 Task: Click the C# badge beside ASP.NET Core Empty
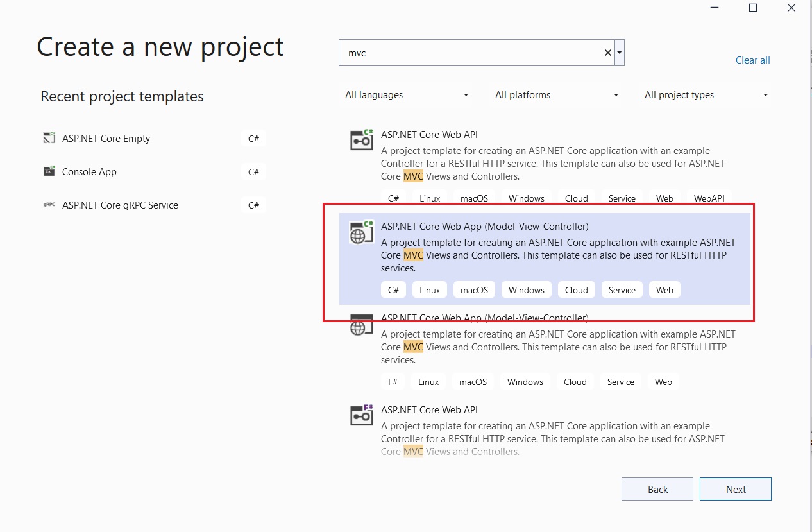(x=253, y=138)
